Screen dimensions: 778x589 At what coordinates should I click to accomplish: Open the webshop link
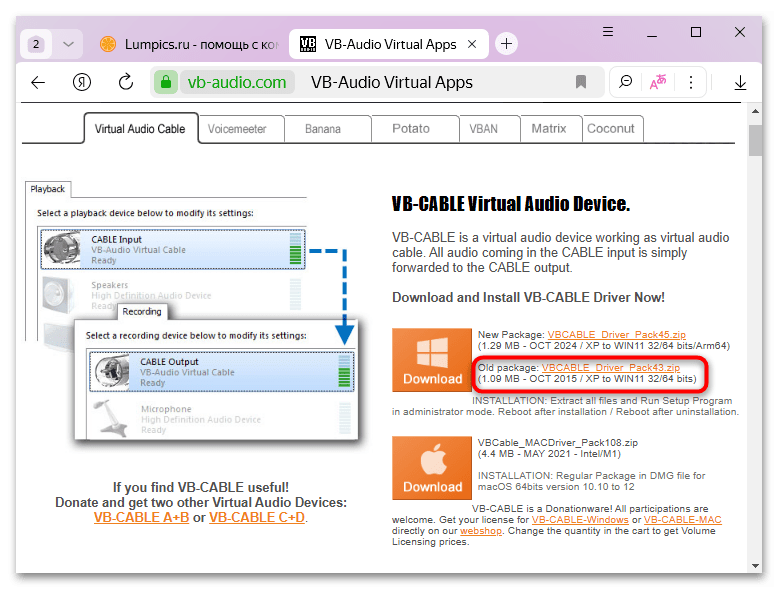click(x=481, y=531)
